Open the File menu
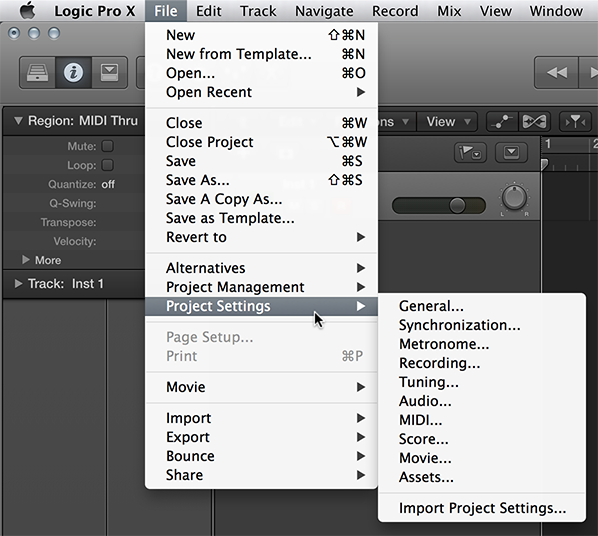The image size is (598, 536). tap(166, 11)
